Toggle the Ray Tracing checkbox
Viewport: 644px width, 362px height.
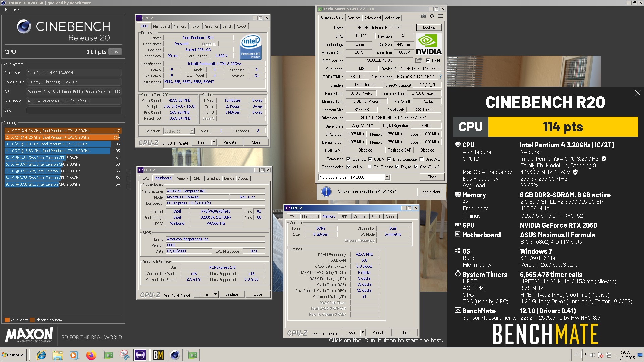(x=370, y=167)
